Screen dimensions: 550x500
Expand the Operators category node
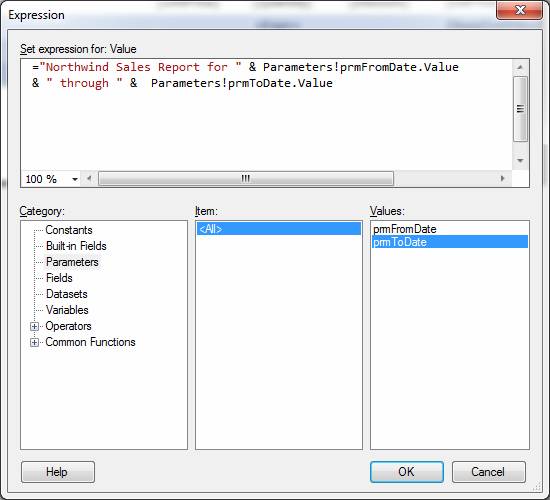pyautogui.click(x=34, y=326)
